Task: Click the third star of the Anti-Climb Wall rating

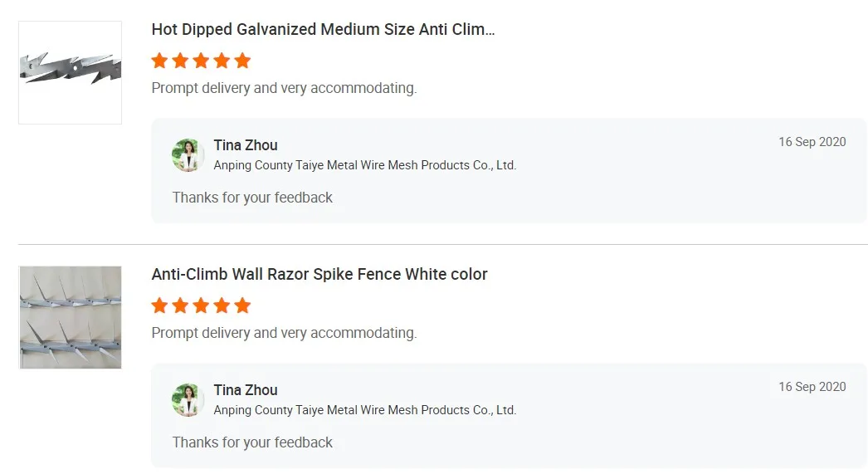Action: 201,305
